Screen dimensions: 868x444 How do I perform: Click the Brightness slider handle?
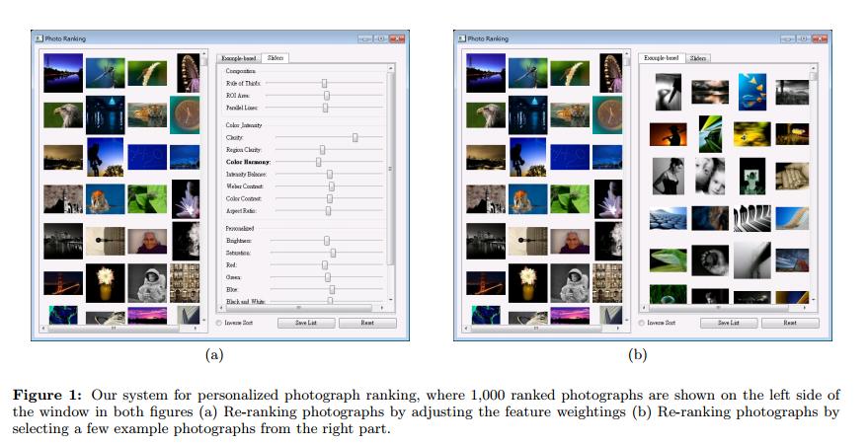point(327,241)
